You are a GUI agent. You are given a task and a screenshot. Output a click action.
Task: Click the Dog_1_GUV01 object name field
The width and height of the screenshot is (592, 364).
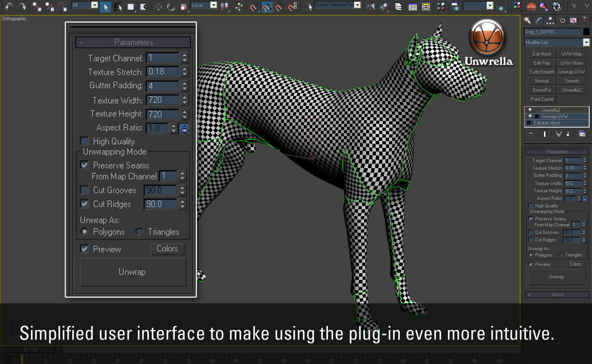pyautogui.click(x=553, y=32)
